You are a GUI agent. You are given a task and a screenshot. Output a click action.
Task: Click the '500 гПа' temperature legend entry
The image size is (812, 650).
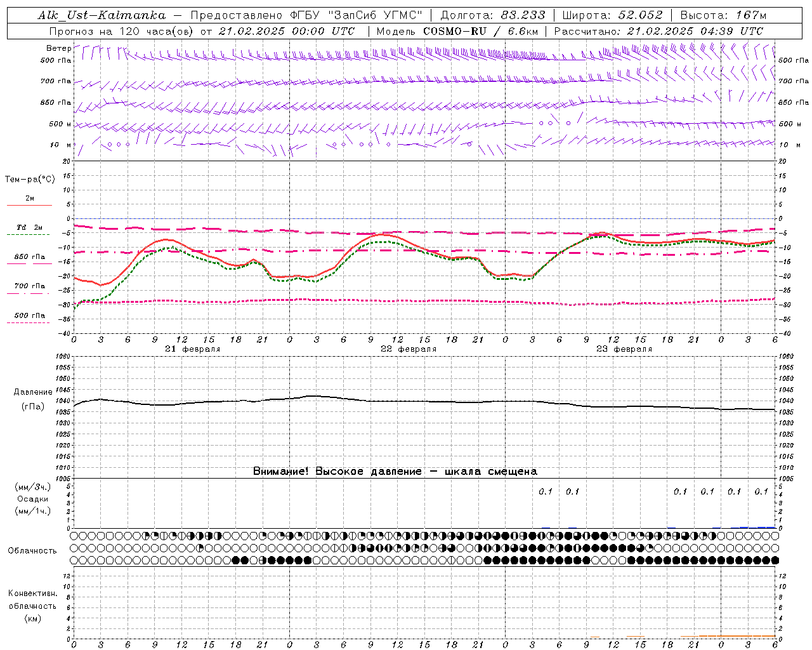point(30,315)
